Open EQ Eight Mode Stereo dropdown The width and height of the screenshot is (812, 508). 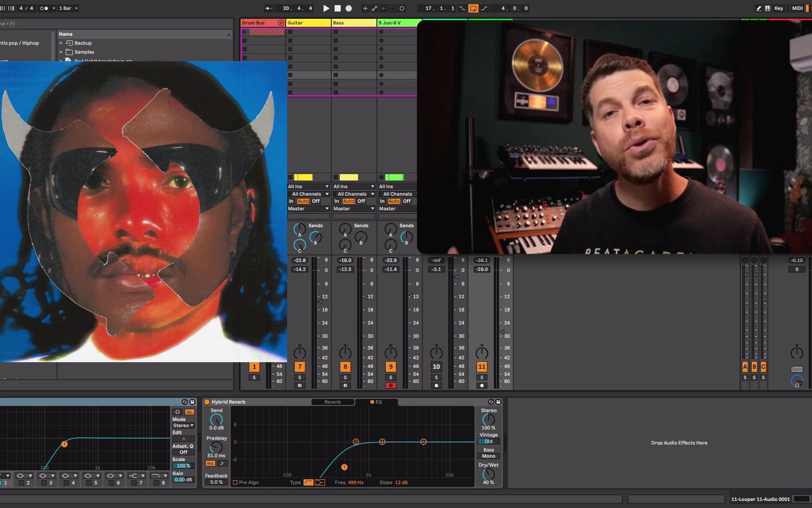[183, 425]
